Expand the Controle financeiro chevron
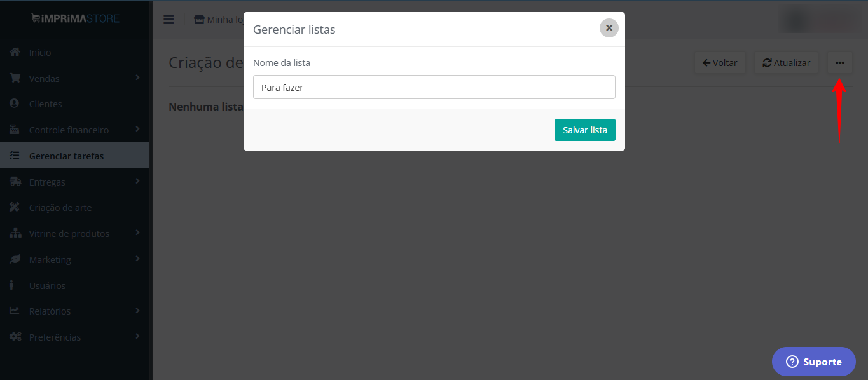The height and width of the screenshot is (380, 868). coord(138,130)
